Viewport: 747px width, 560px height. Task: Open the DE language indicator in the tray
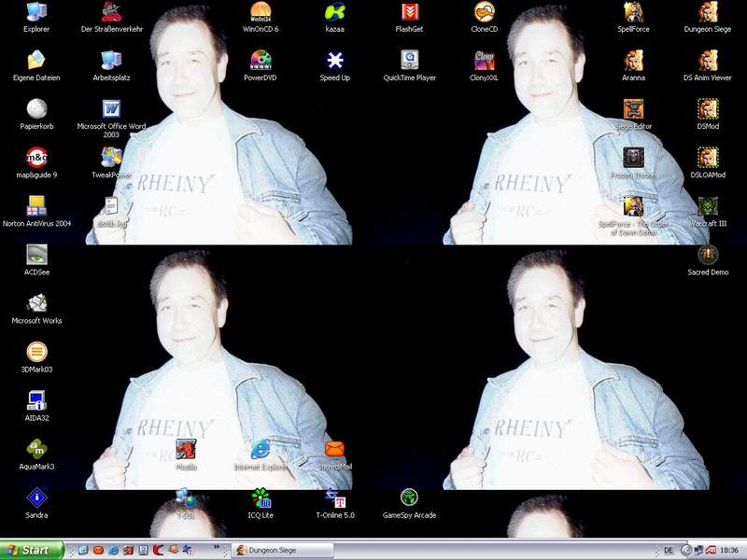(x=669, y=550)
